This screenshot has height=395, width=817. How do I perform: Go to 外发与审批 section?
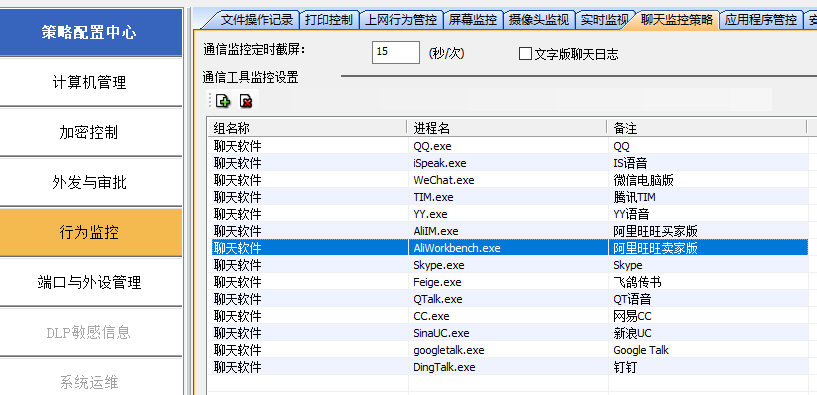tap(90, 182)
